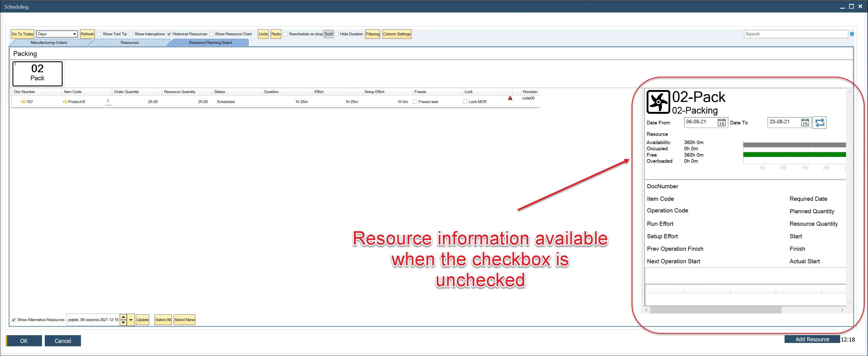Screen dimensions: 868x356
Task: Open the Resources tab
Action: 129,42
